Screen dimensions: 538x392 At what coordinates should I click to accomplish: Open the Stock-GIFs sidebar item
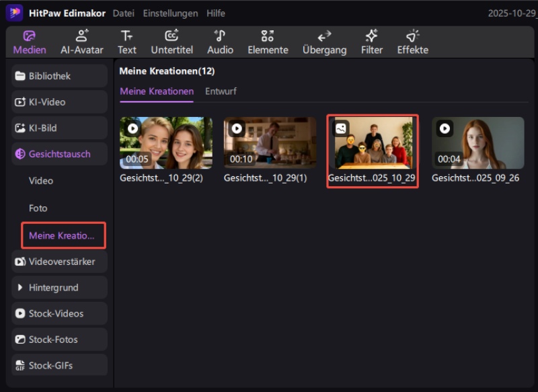point(59,366)
